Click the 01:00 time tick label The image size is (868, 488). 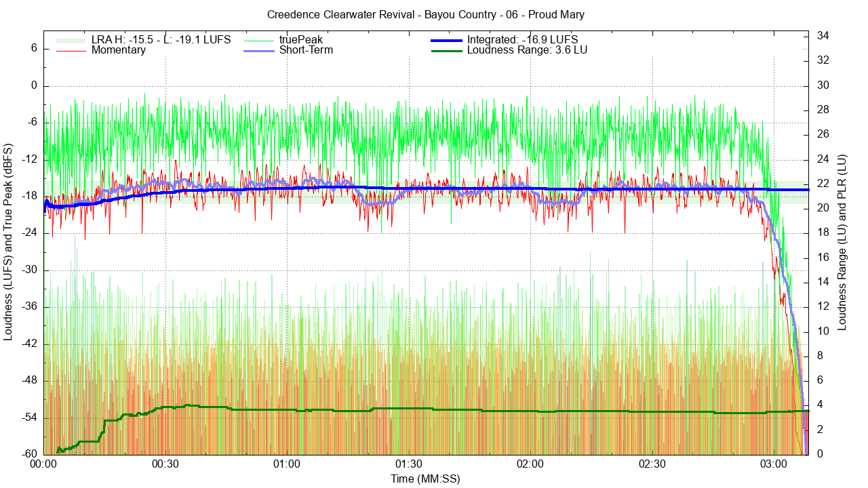[x=287, y=464]
